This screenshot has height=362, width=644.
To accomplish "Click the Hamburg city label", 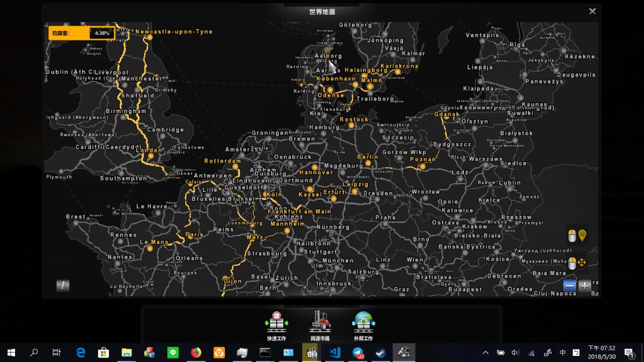I will click(324, 127).
